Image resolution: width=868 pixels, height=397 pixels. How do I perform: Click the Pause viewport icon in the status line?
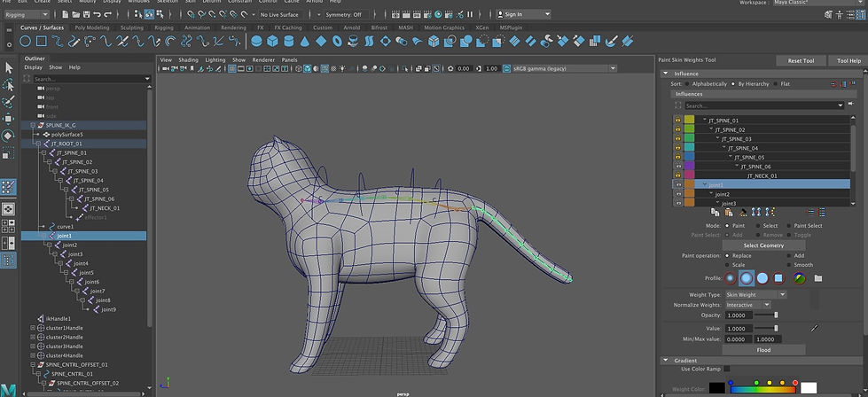tap(471, 14)
